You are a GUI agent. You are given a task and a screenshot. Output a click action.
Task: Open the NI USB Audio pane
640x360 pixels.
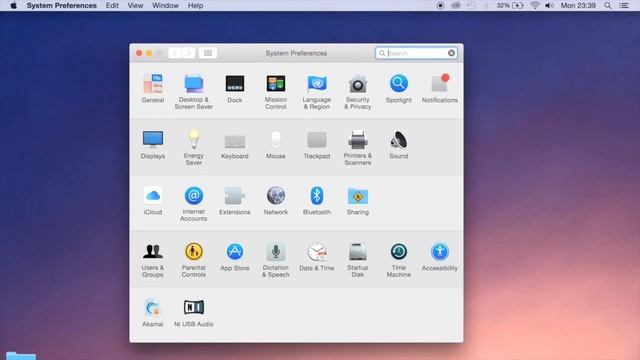tap(193, 313)
